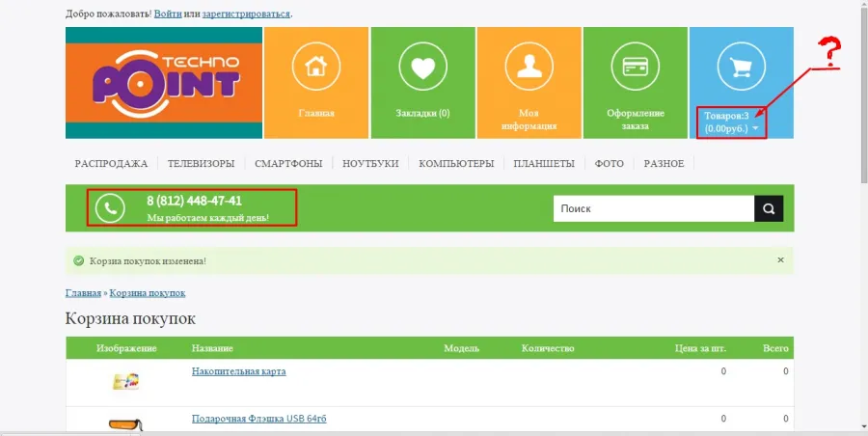Screen dimensions: 868x436
Task: Click the Моя информация tile label
Action: point(529,120)
